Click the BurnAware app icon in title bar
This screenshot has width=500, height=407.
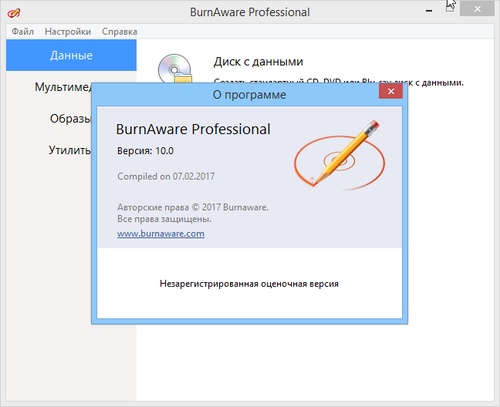[x=14, y=13]
